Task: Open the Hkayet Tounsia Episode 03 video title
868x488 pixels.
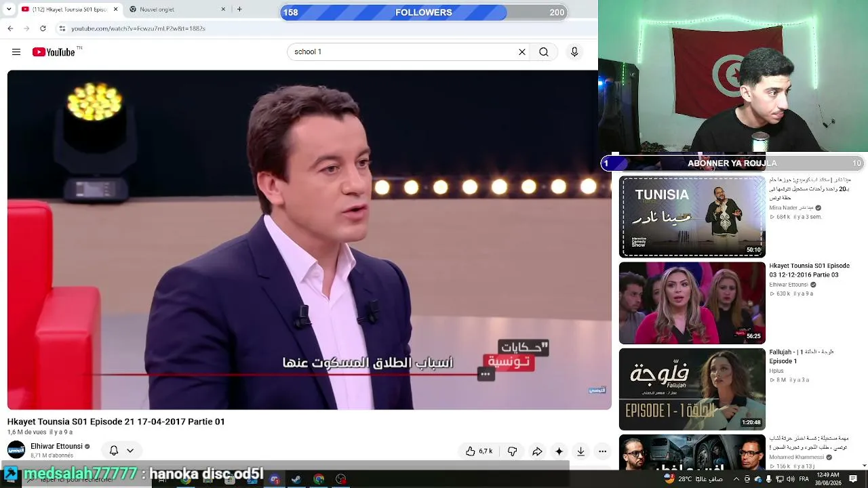Action: coord(809,270)
